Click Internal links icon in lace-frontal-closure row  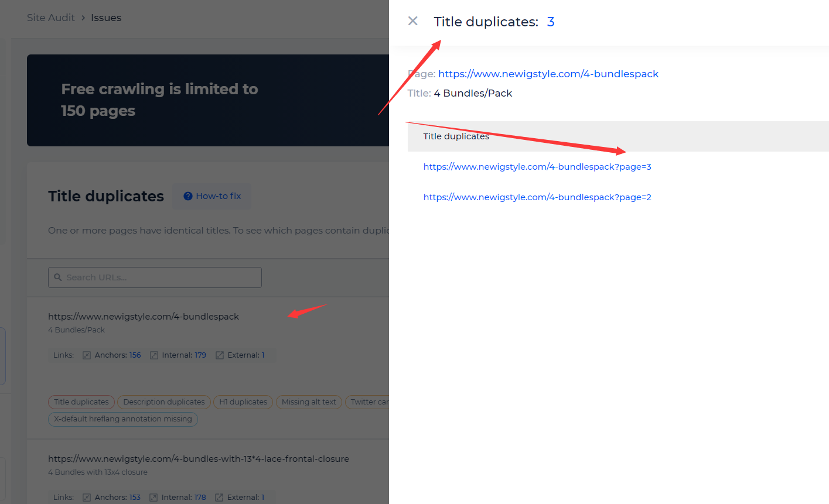153,498
